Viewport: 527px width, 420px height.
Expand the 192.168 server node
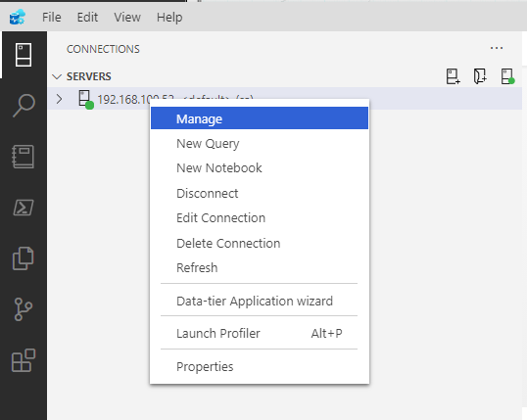[59, 99]
